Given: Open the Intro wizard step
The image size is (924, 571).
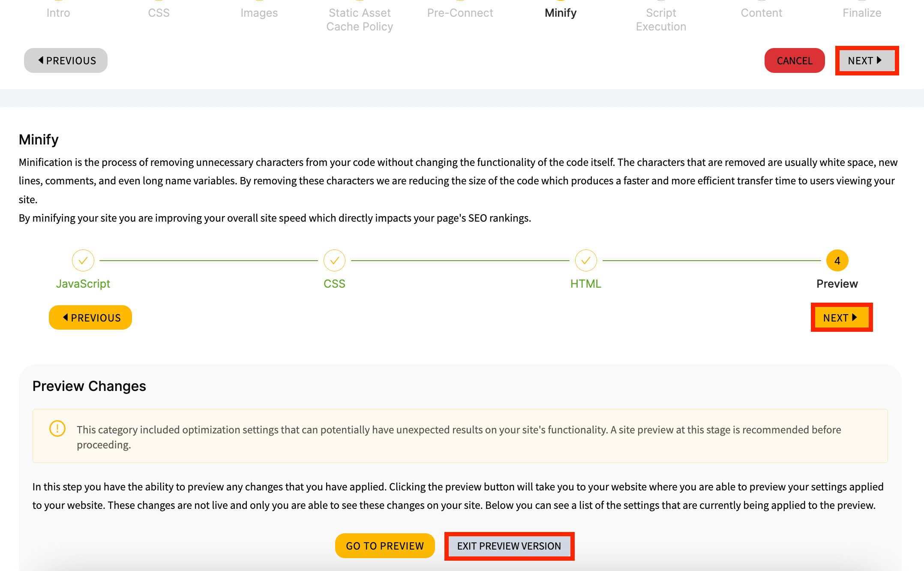Looking at the screenshot, I should point(58,13).
